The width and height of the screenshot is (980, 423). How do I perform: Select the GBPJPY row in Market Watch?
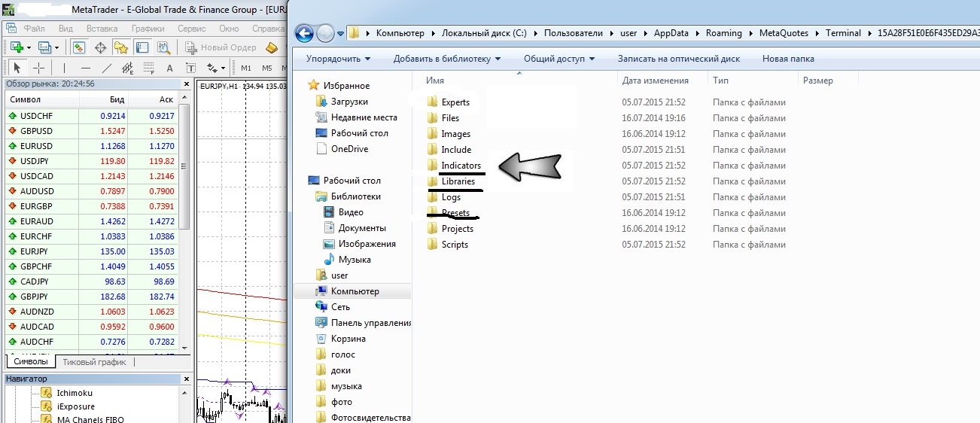[x=90, y=297]
